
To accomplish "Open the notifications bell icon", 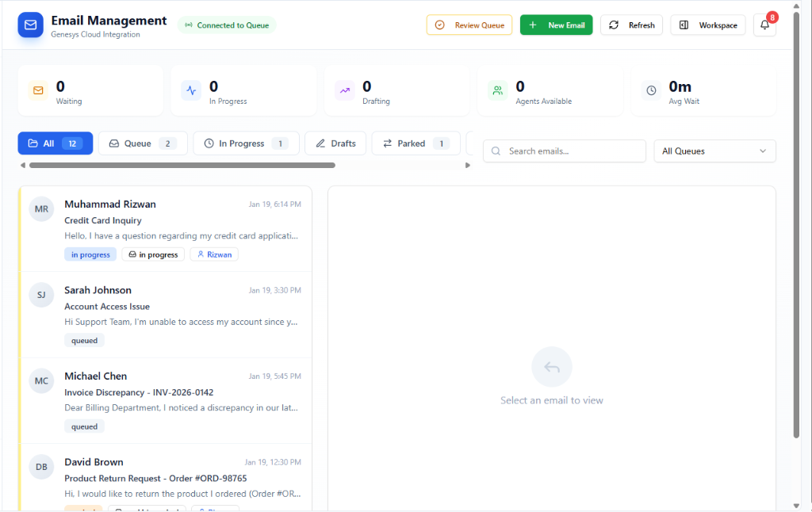I will [x=764, y=25].
